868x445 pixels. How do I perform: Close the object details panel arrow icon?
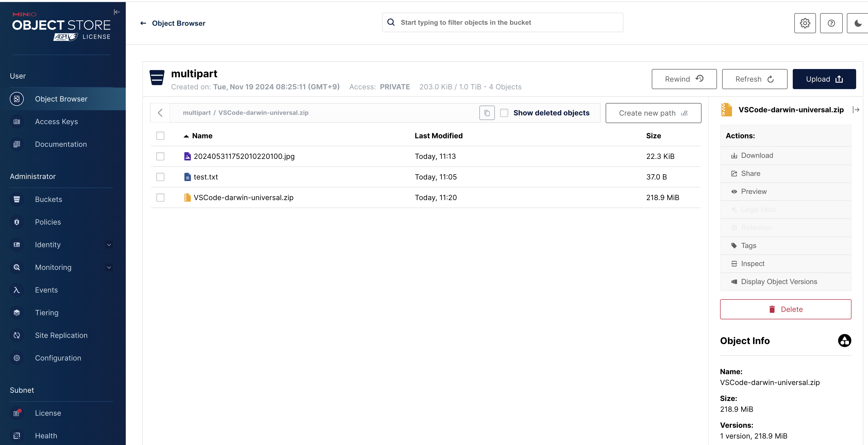(856, 110)
